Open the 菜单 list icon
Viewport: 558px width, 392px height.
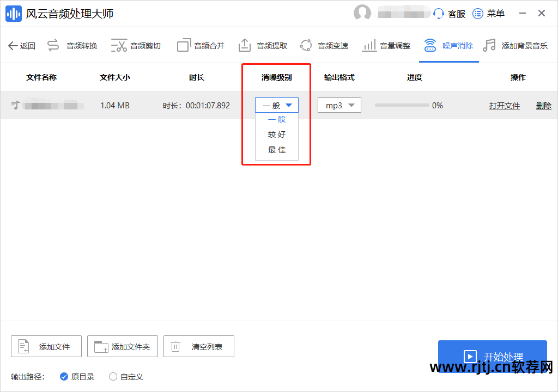(477, 14)
